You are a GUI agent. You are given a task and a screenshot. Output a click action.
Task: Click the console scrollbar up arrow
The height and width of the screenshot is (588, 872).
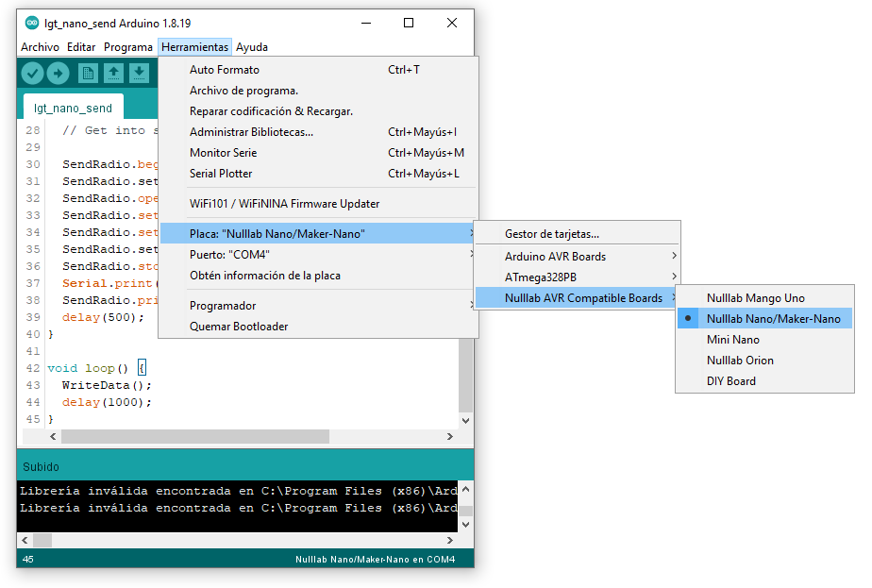tap(466, 490)
